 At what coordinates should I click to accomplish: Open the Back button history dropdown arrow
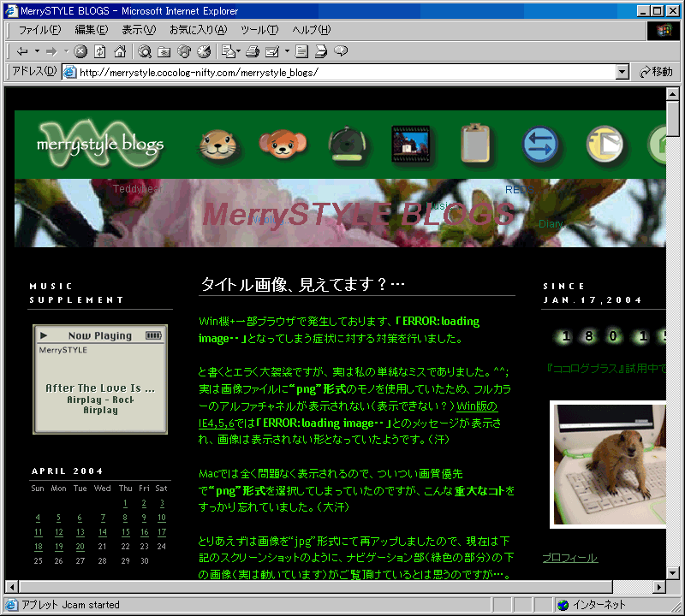37,51
